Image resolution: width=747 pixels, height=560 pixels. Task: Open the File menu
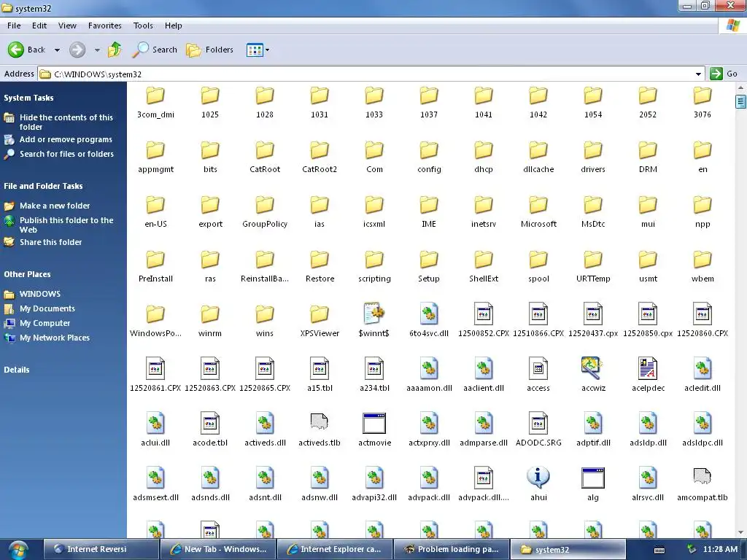14,26
